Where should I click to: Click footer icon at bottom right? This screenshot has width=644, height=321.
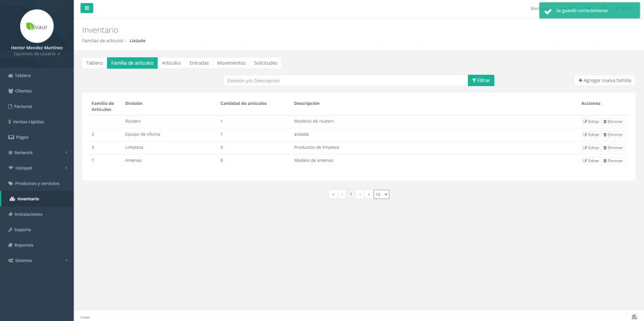pos(634,316)
